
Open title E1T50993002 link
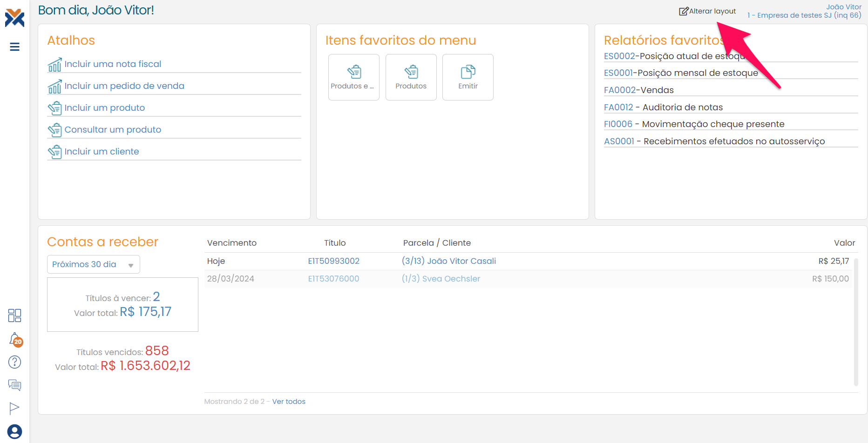[333, 261]
